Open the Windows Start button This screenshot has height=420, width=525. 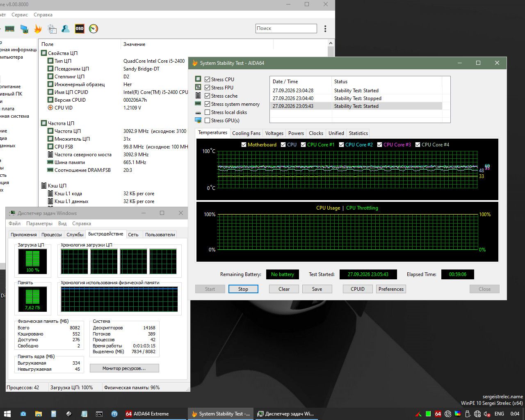(7, 414)
